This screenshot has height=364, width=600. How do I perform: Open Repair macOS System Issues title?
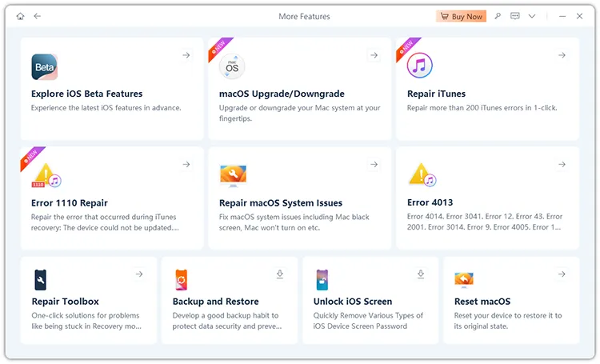[281, 203]
